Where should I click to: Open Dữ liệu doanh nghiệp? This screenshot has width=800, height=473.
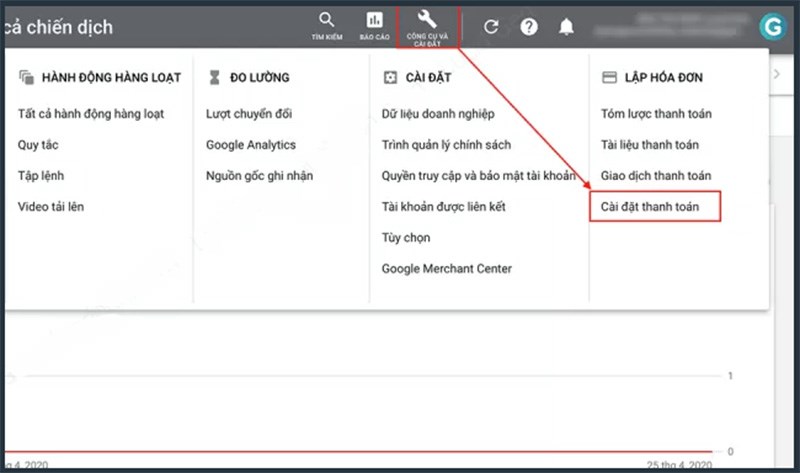[x=438, y=114]
